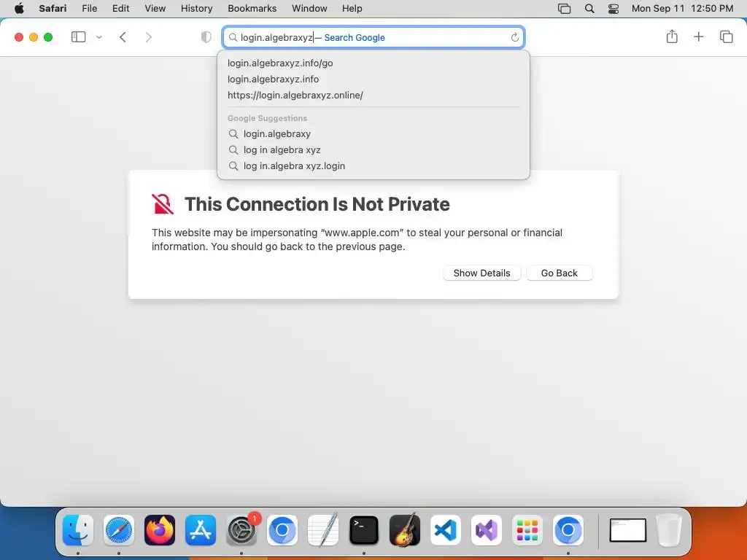Open the Apple menu
The width and height of the screenshot is (747, 560).
pos(19,9)
